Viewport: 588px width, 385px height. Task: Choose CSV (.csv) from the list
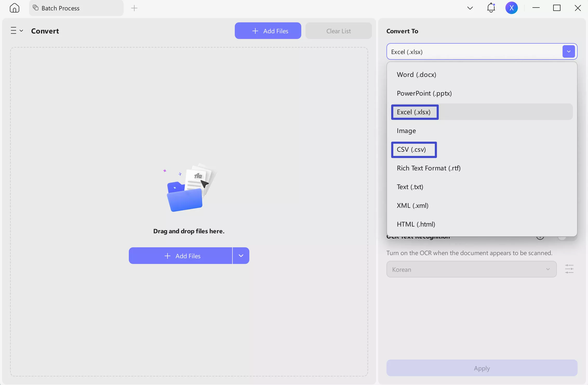pos(411,149)
